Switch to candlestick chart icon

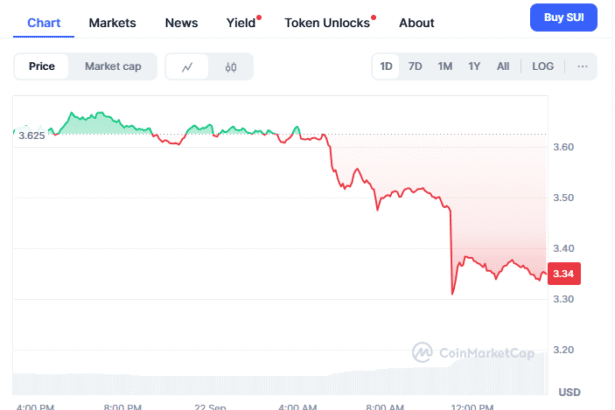(x=231, y=67)
